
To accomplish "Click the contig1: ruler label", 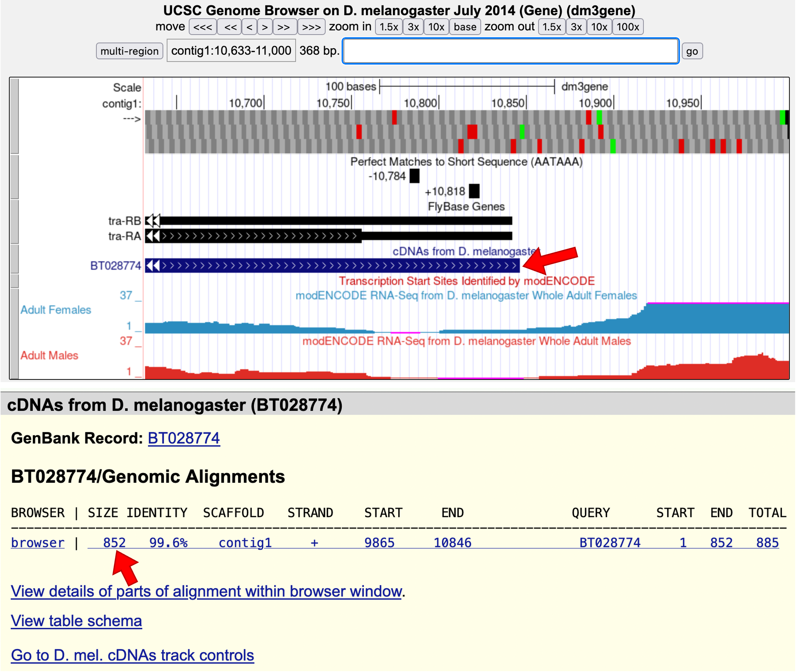I will tap(122, 104).
